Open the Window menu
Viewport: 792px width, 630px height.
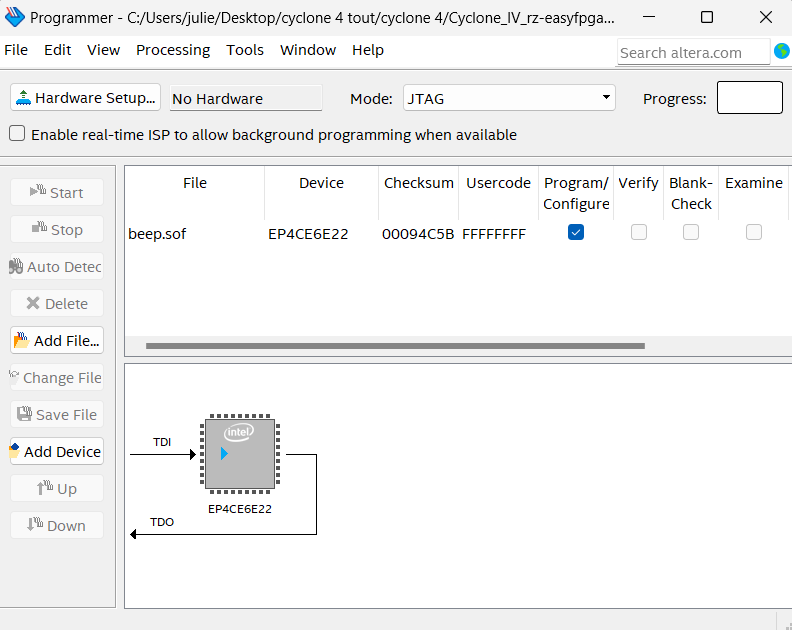308,50
